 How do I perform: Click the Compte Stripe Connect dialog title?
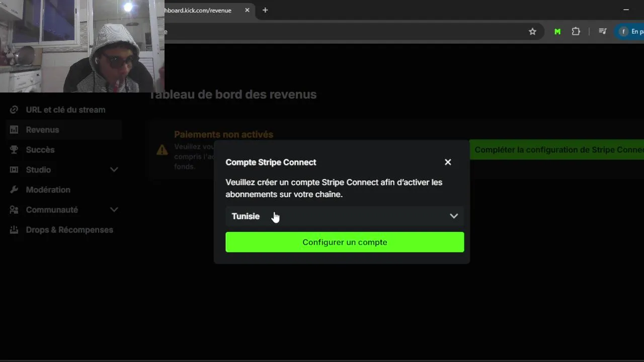click(271, 162)
